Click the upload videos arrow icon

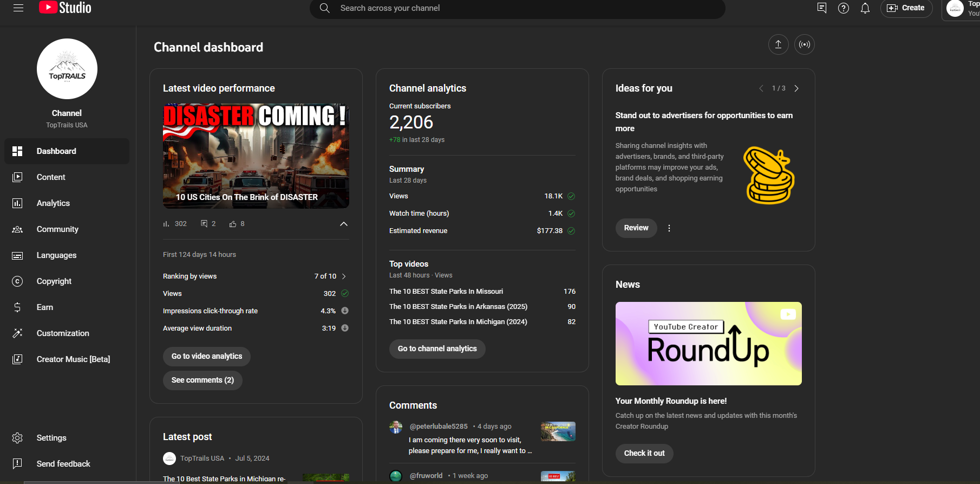tap(779, 44)
